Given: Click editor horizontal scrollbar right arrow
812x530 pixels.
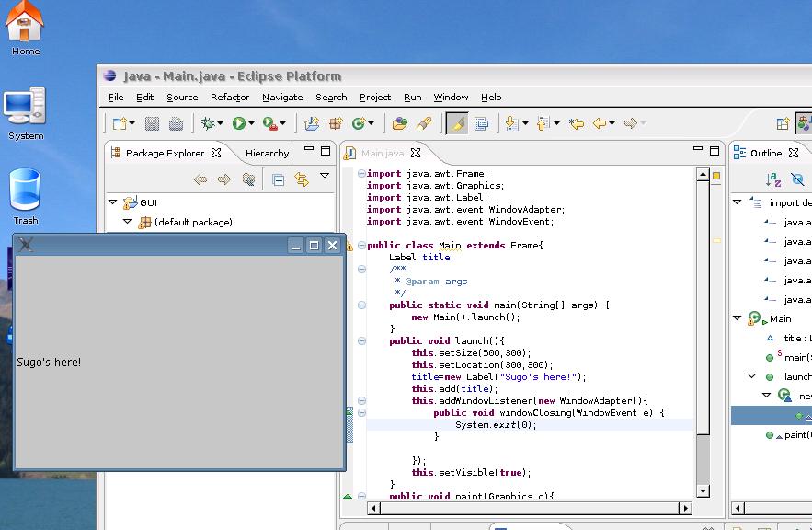Looking at the screenshot, I should [x=686, y=508].
